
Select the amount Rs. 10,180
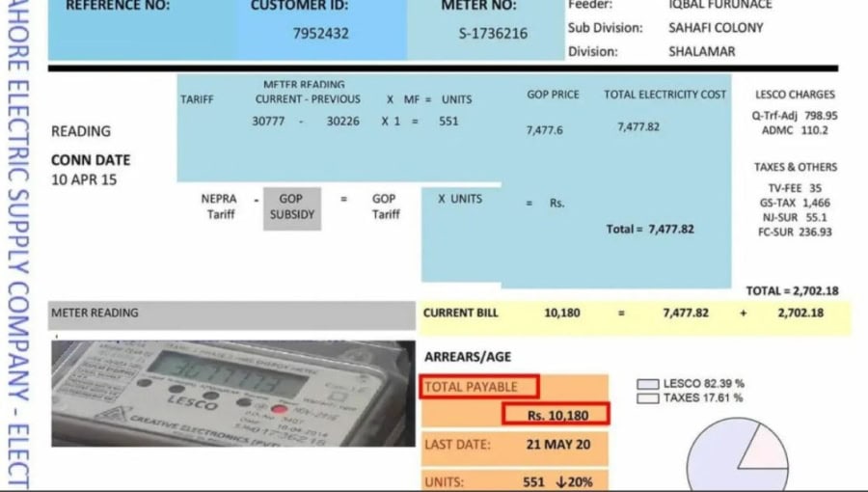click(x=557, y=416)
